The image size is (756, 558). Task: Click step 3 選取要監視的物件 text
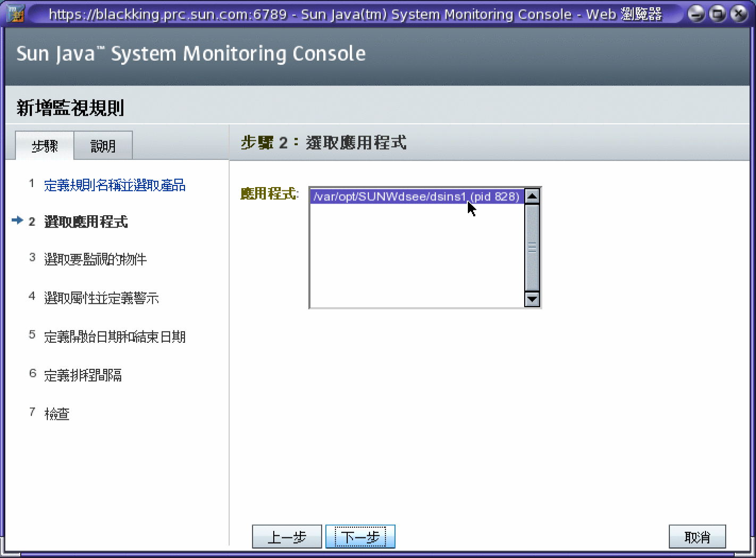point(95,259)
